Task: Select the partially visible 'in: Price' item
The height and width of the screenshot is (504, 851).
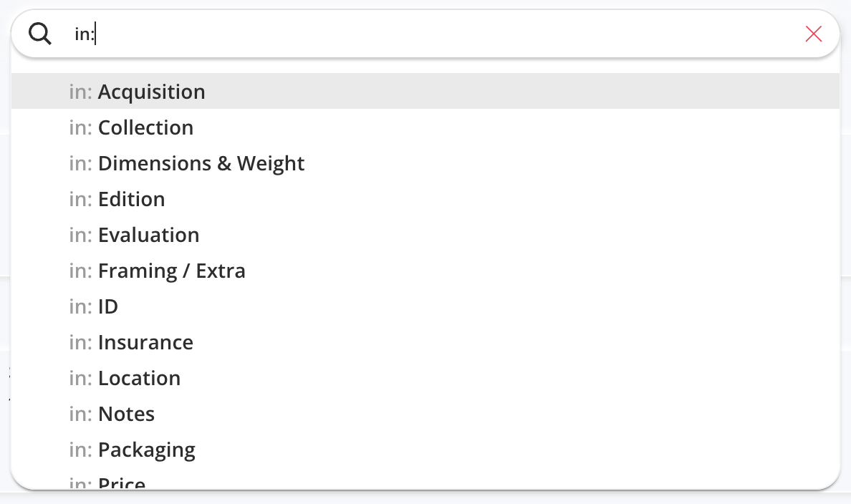Action: click(425, 480)
